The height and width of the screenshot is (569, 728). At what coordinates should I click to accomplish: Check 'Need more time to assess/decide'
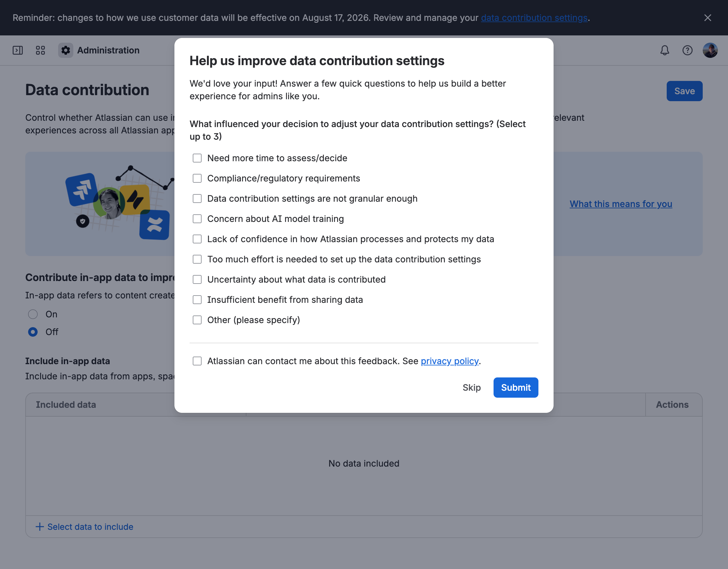[197, 158]
